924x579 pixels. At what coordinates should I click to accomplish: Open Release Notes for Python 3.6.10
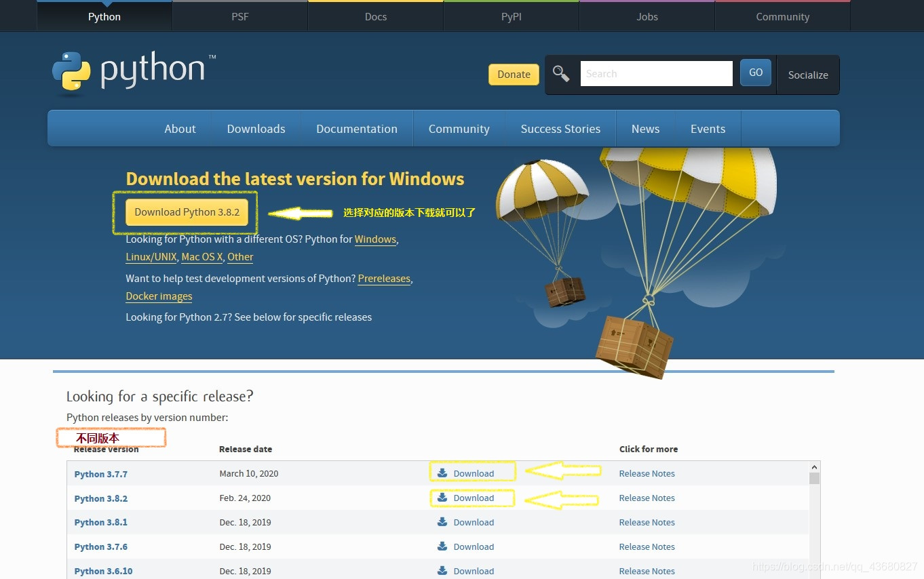pyautogui.click(x=647, y=572)
